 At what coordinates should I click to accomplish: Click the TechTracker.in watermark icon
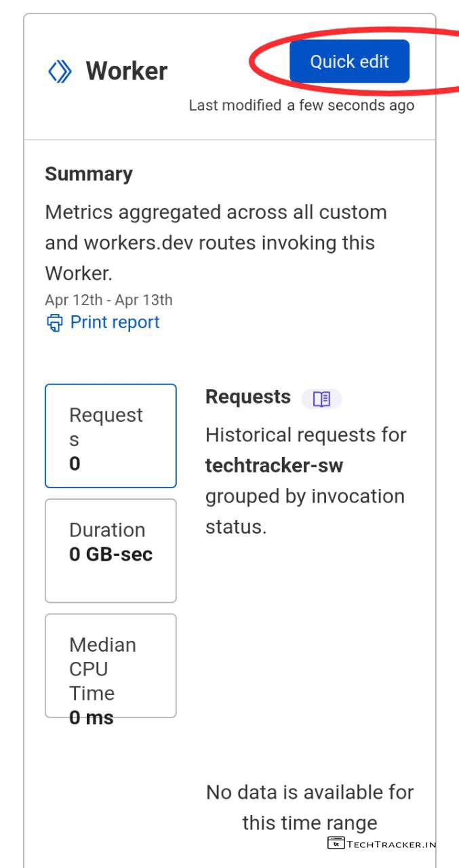(336, 843)
